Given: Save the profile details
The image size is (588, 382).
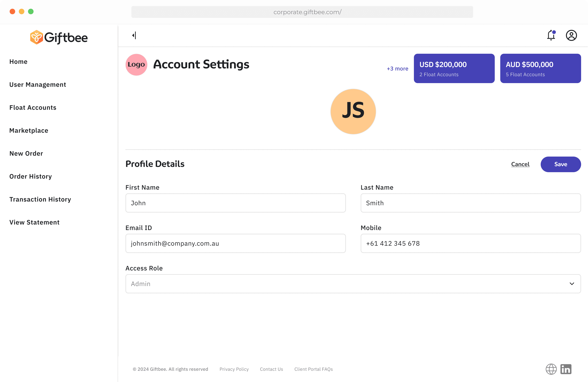Looking at the screenshot, I should click(561, 164).
